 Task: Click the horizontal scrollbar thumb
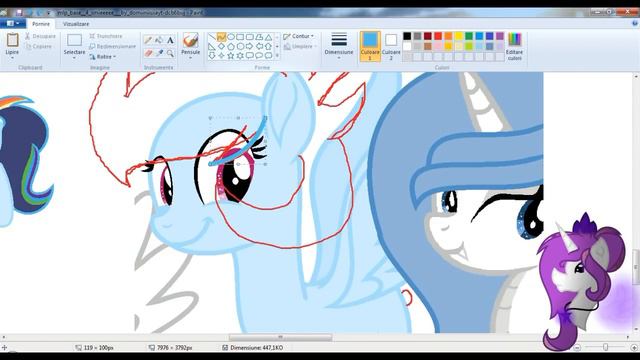(x=280, y=337)
